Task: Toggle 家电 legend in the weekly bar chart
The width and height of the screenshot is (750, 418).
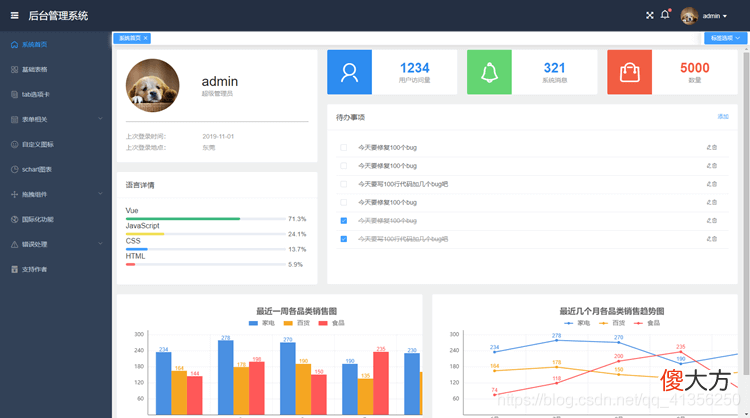Action: pos(262,323)
